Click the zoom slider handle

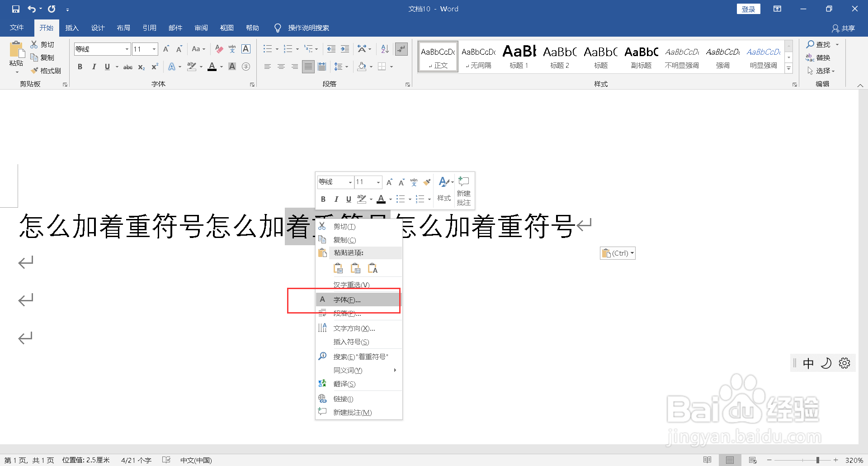click(817, 460)
